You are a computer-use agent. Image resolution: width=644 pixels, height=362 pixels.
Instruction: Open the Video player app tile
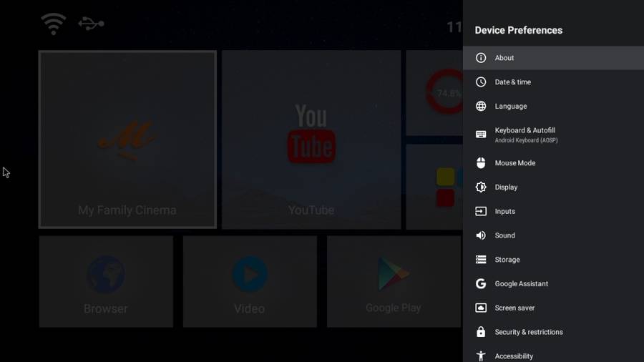(x=250, y=282)
